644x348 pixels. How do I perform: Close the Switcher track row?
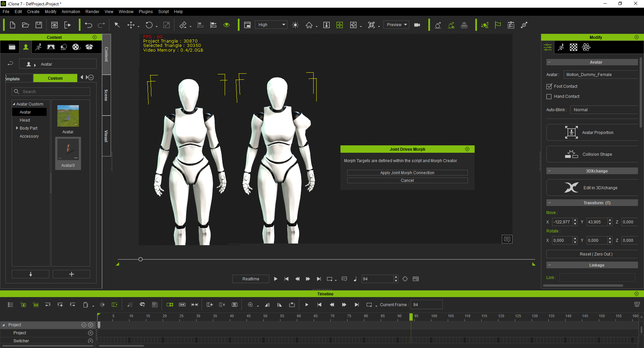[x=90, y=341]
